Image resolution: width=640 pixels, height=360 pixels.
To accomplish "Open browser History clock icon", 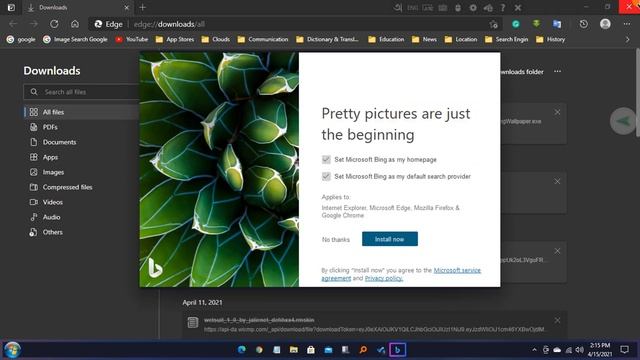I will [584, 24].
